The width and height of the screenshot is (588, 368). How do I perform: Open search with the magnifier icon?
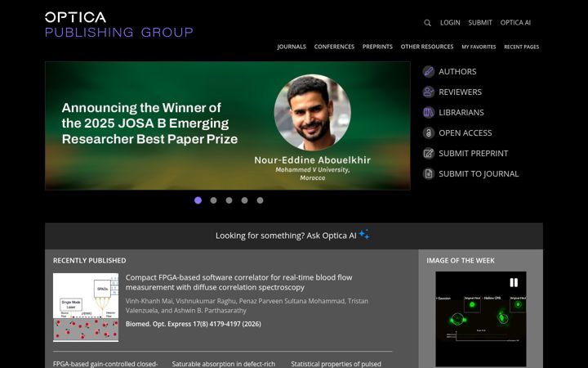pos(427,23)
